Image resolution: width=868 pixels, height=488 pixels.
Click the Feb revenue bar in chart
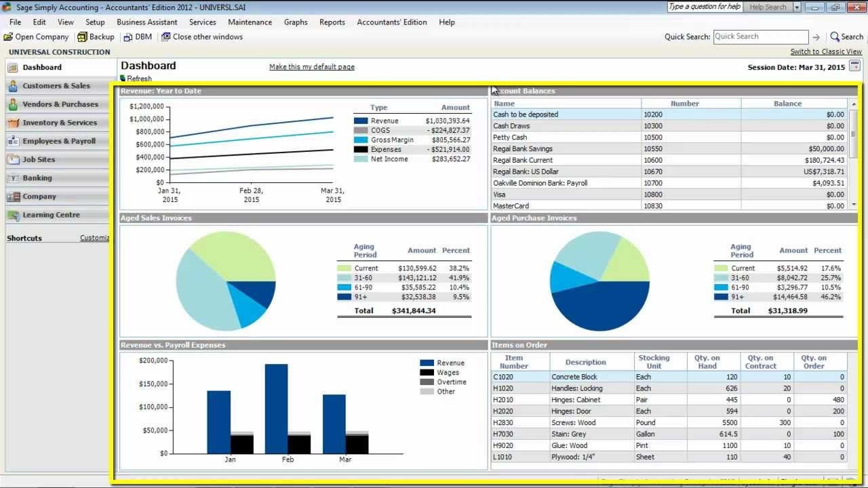[x=276, y=409]
